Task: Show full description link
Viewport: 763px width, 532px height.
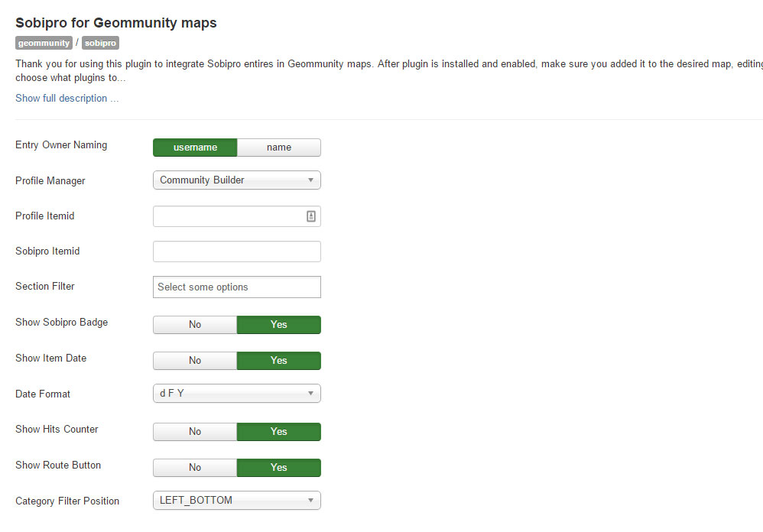Action: (x=67, y=99)
